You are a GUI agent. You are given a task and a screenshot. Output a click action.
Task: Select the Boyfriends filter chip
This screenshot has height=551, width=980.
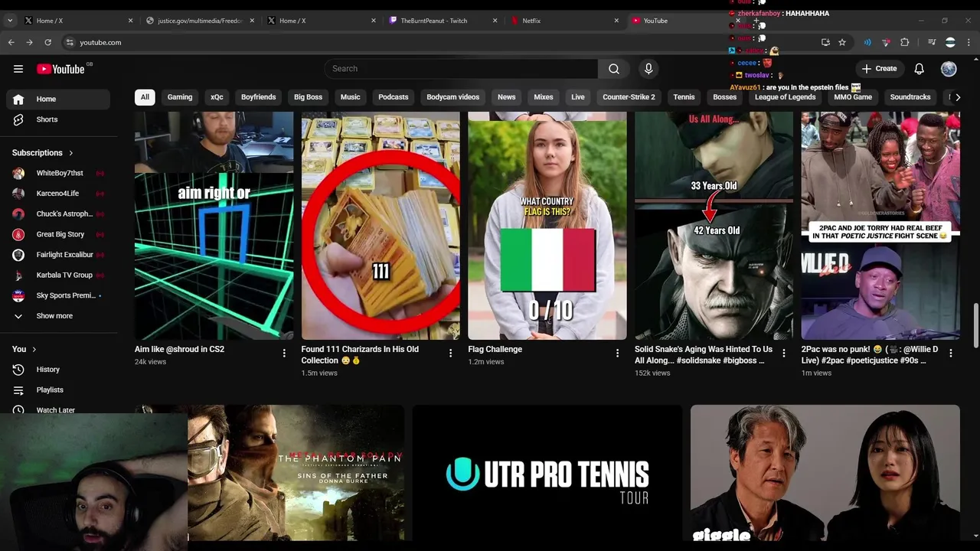coord(258,97)
